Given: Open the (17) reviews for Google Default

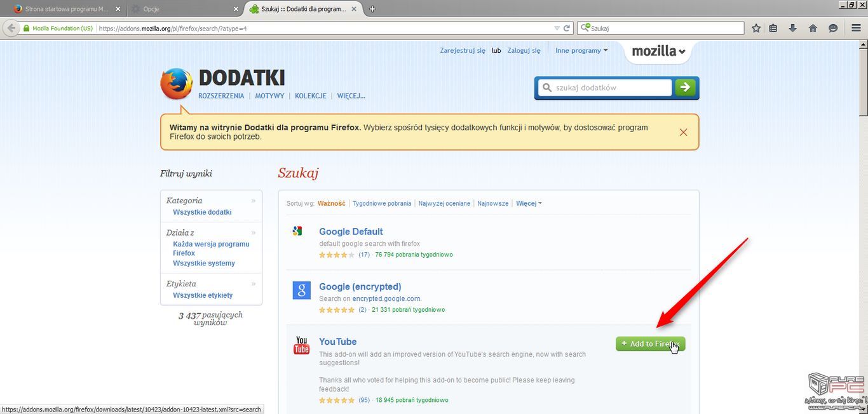Looking at the screenshot, I should (x=364, y=255).
